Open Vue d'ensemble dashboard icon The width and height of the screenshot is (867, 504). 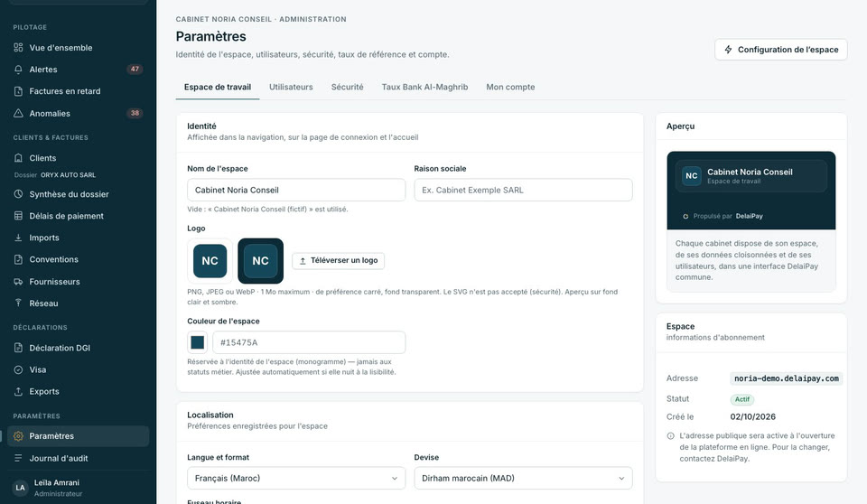[18, 48]
